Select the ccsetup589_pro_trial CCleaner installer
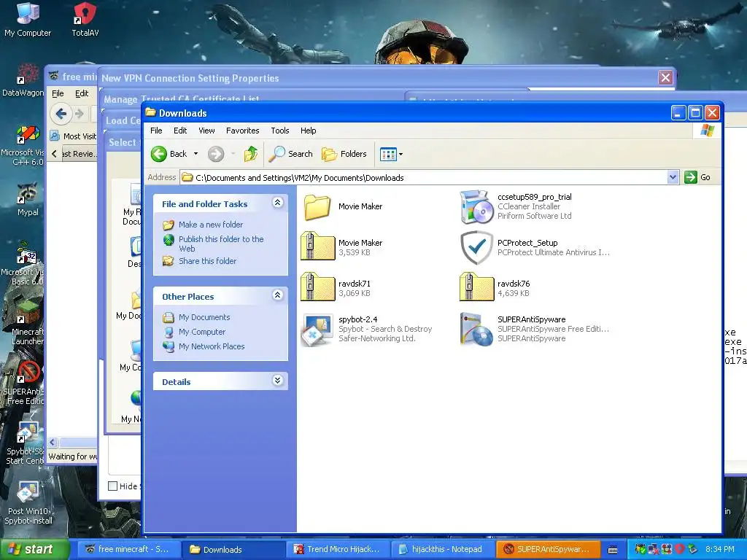Image resolution: width=747 pixels, height=560 pixels. (476, 207)
